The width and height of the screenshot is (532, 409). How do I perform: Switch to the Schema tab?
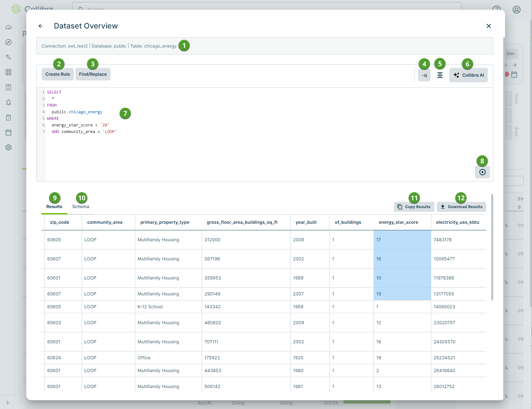(80, 207)
